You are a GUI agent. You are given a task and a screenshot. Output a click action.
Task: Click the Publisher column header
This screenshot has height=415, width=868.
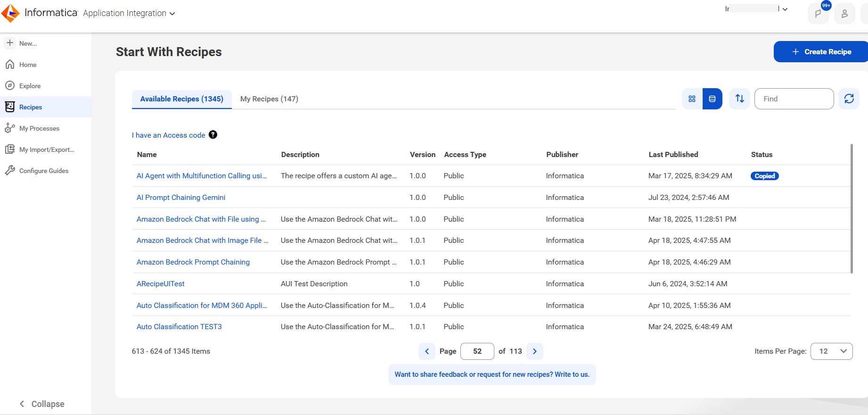coord(562,155)
